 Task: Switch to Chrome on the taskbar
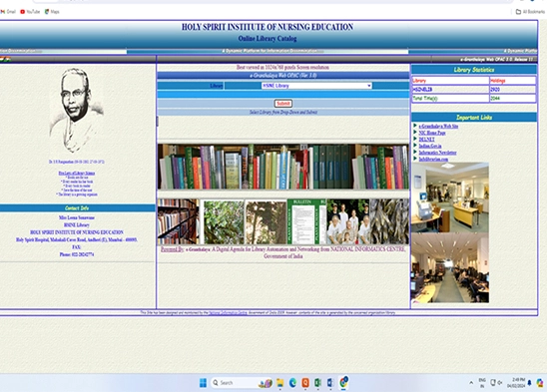[x=343, y=382]
